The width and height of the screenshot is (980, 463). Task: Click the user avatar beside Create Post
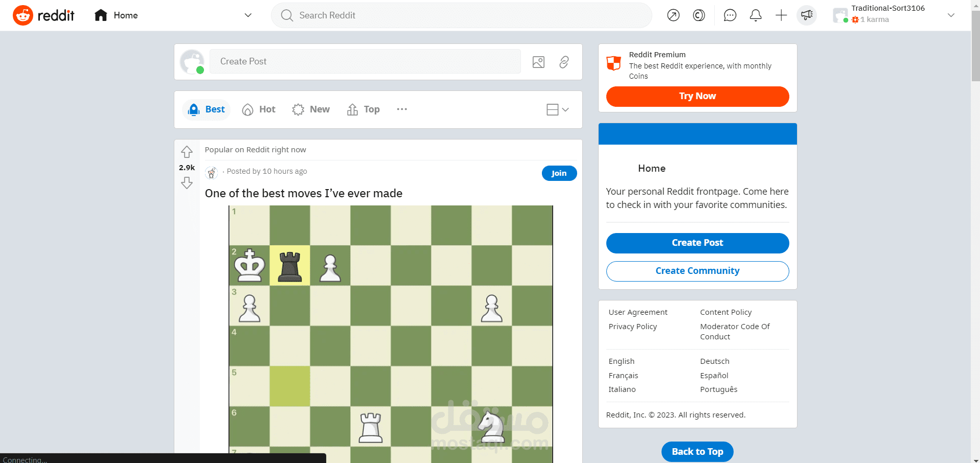click(x=192, y=62)
